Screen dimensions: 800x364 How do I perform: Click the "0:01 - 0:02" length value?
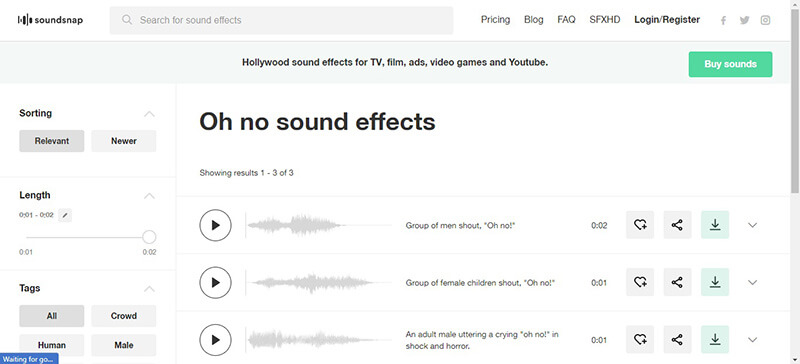coord(36,215)
